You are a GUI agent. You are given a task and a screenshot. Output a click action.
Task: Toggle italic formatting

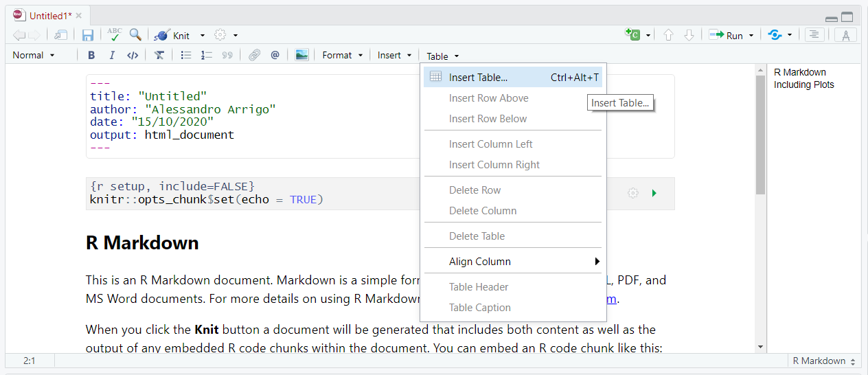click(111, 55)
